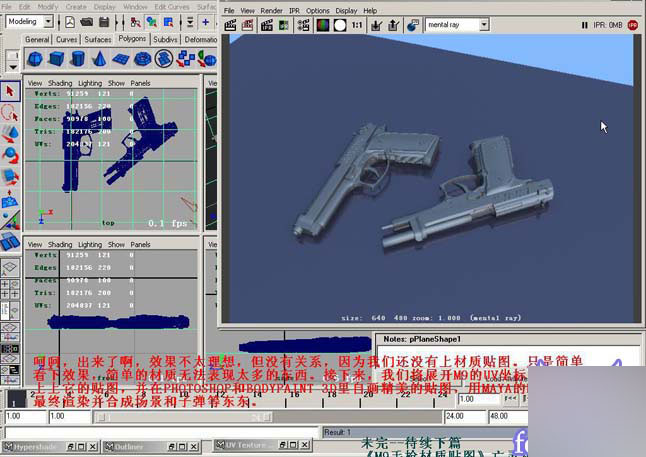Image resolution: width=646 pixels, height=457 pixels.
Task: Click the Open Scene folder icon
Action: coord(87,22)
